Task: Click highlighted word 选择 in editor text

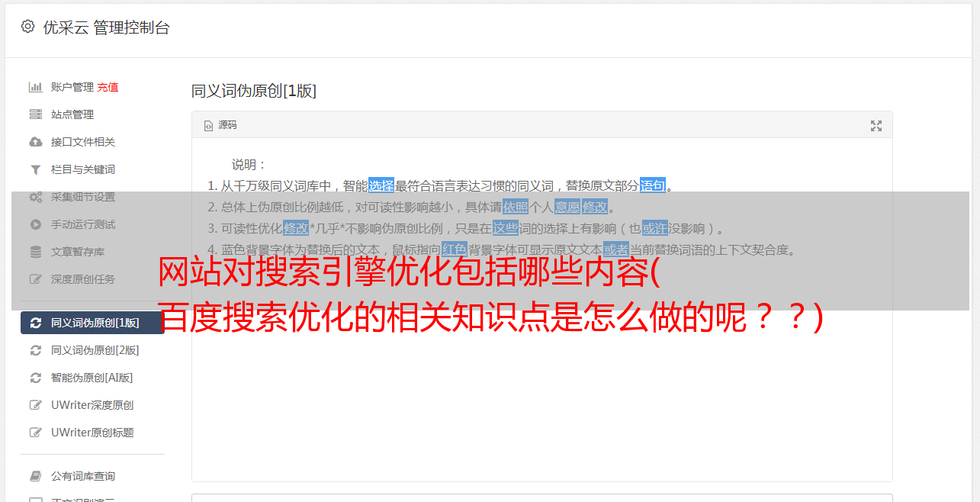Action: (x=381, y=185)
